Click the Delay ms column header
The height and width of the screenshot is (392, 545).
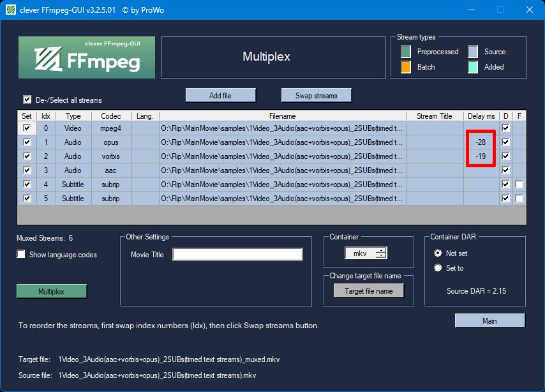pyautogui.click(x=481, y=116)
